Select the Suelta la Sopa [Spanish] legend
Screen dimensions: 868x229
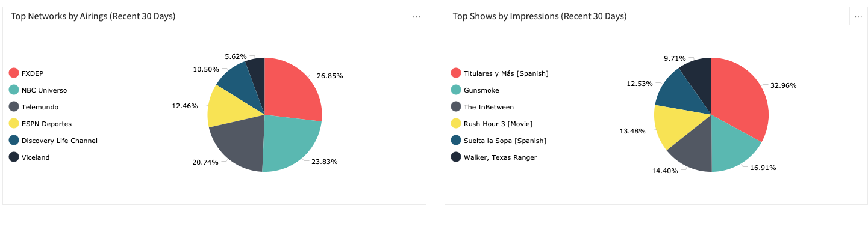pos(499,141)
